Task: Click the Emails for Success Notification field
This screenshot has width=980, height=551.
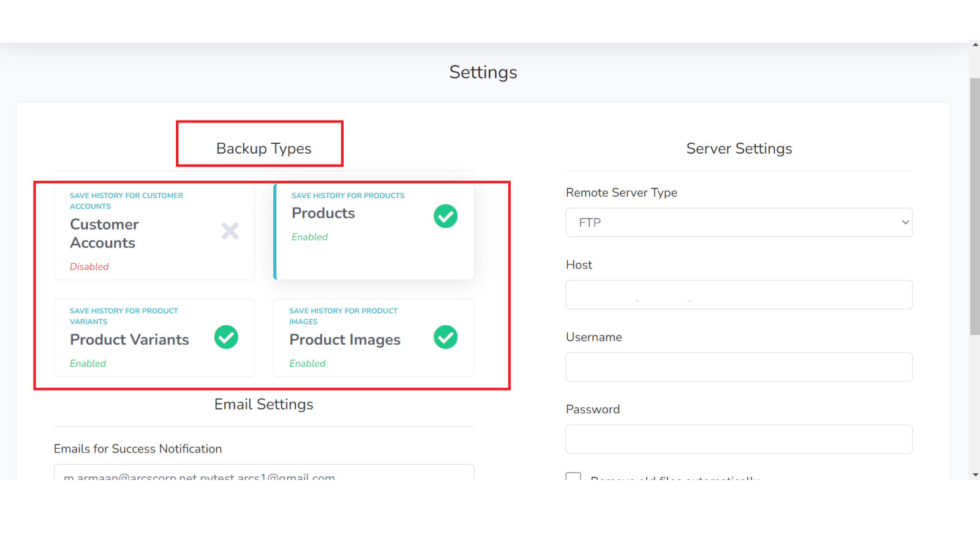Action: coord(263,473)
